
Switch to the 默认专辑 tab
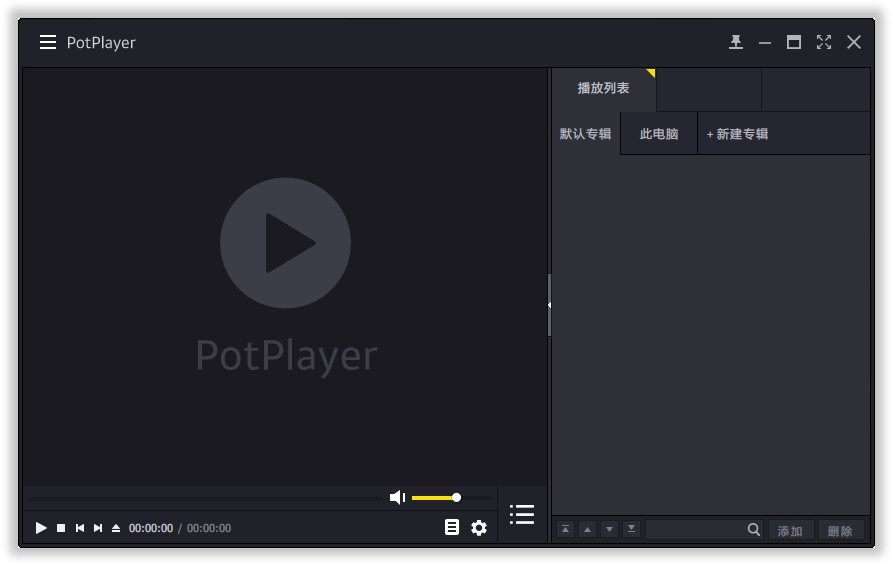(585, 134)
